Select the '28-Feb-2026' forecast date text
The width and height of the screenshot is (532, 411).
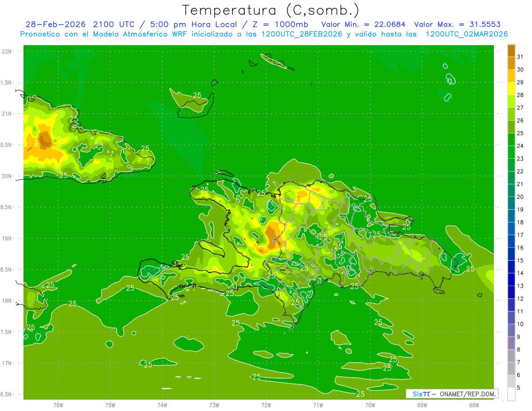[56, 24]
